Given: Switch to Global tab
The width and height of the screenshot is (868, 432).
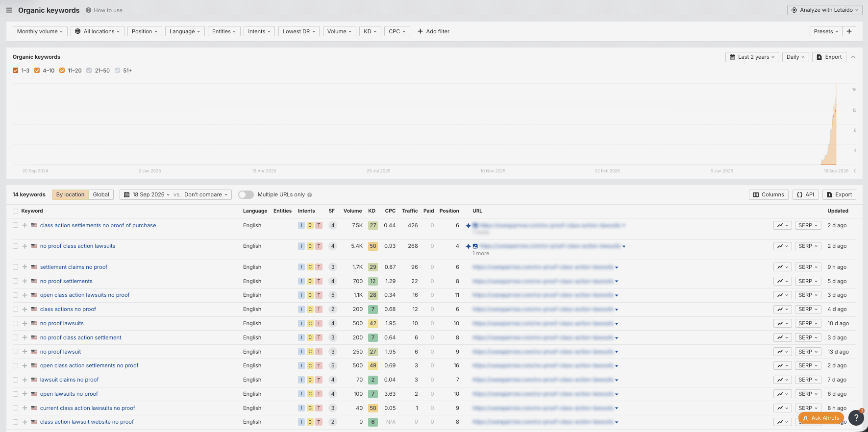Looking at the screenshot, I should click(x=101, y=194).
